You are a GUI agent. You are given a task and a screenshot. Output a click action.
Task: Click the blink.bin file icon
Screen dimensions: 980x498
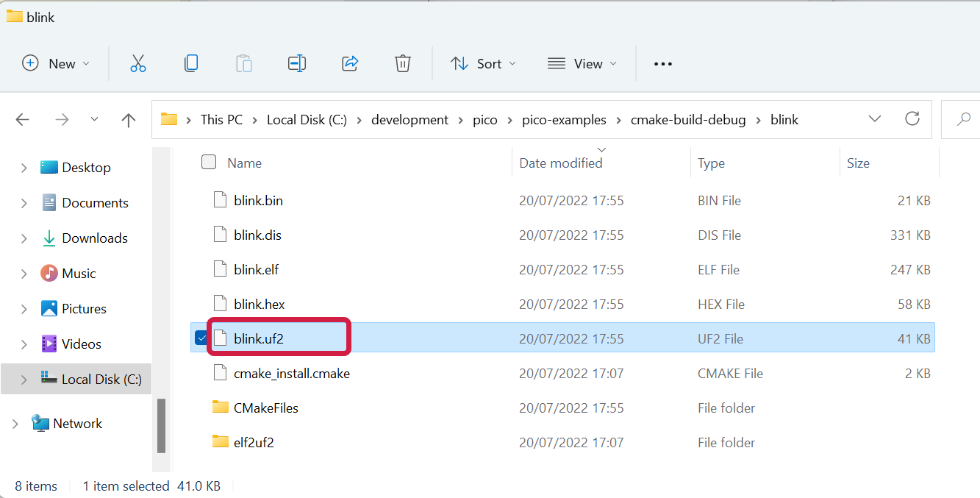coord(220,200)
